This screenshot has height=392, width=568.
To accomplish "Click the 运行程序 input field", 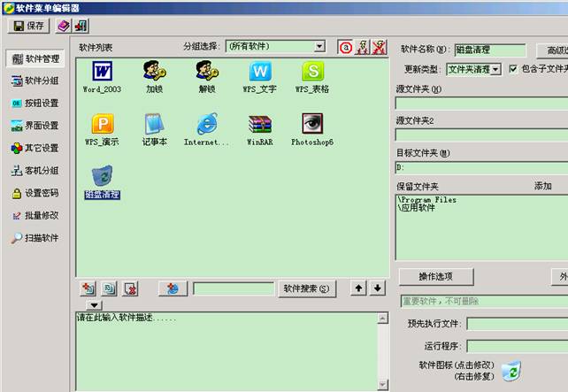I will 518,346.
